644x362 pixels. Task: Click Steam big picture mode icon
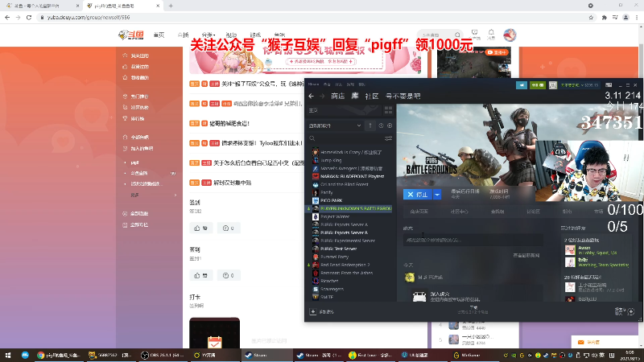tap(609, 85)
